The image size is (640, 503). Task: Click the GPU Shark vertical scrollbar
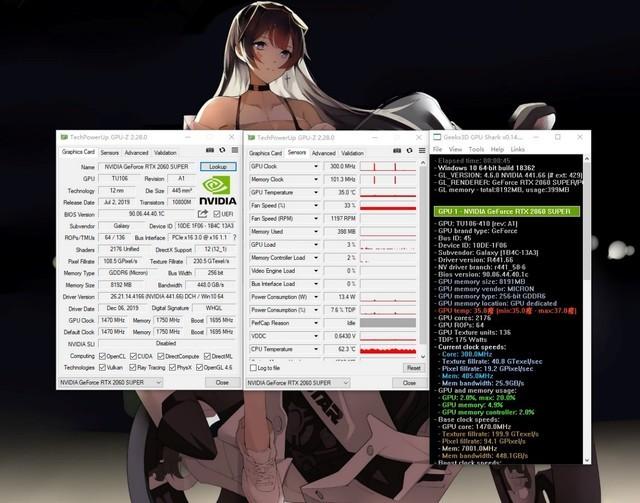point(587,309)
